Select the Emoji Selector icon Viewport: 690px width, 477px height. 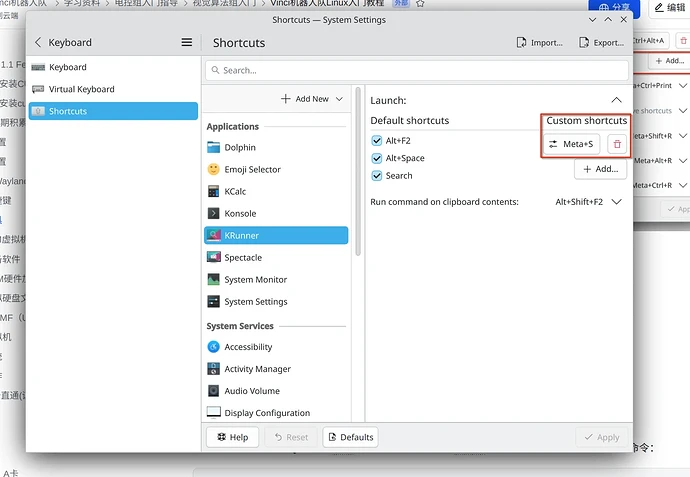pos(214,170)
